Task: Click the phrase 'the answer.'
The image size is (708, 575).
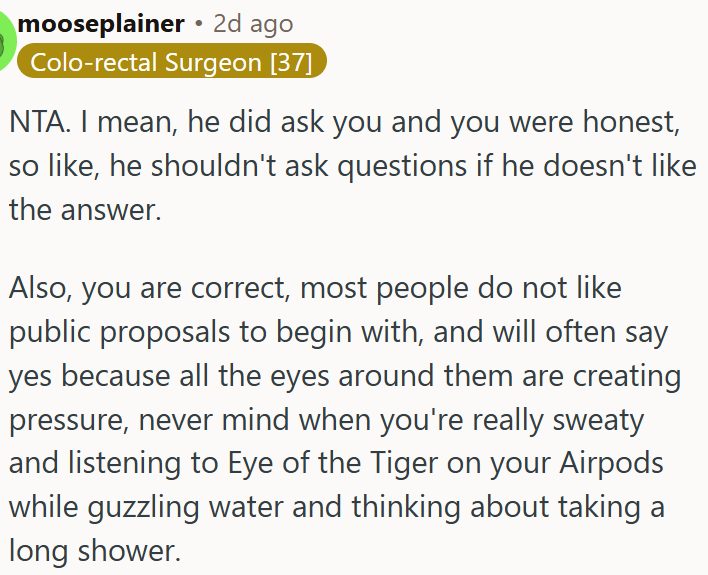Action: [85, 210]
